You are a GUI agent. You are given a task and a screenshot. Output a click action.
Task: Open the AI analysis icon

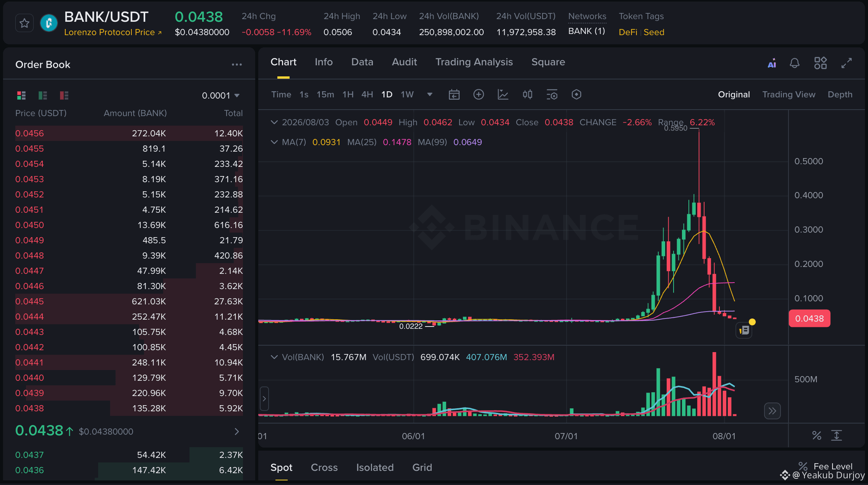click(x=772, y=63)
